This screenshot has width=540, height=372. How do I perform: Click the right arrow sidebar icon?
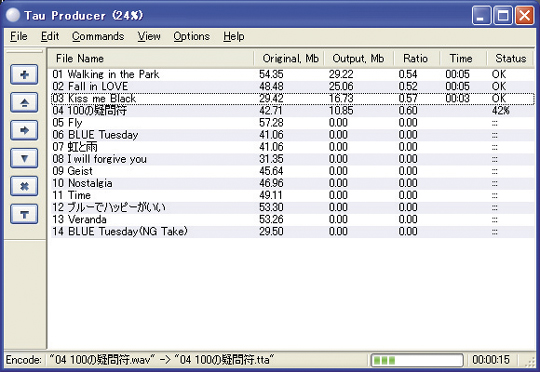[24, 130]
